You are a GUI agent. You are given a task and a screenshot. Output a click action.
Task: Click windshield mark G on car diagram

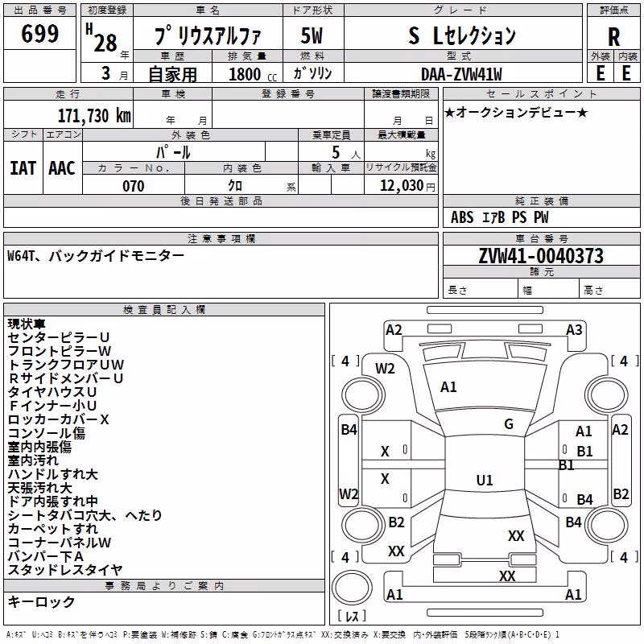point(509,424)
